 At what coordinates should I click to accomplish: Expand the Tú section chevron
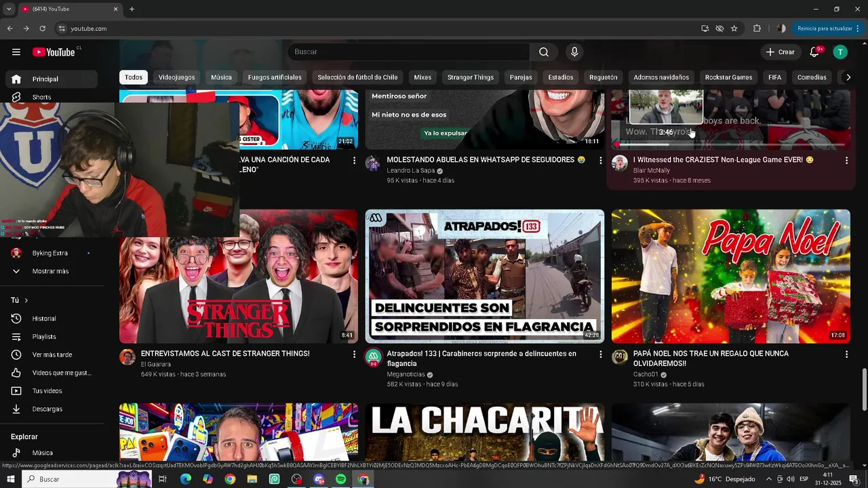26,300
